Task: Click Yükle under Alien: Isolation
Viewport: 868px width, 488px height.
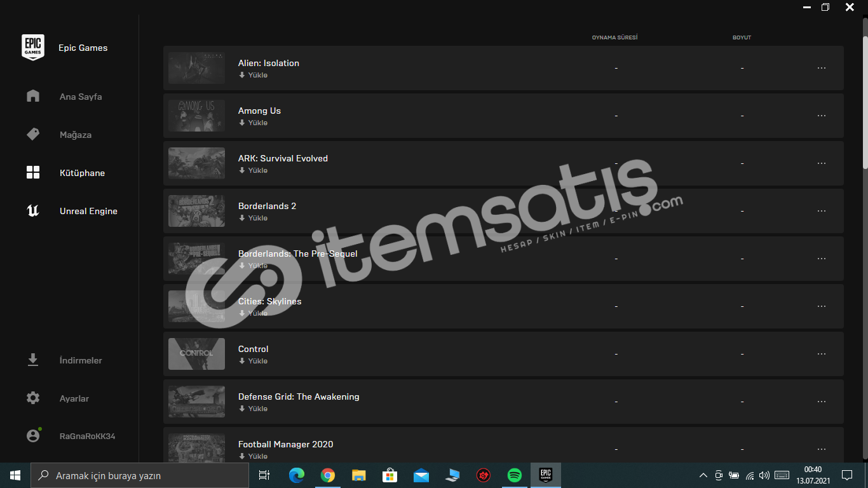Action: 253,75
